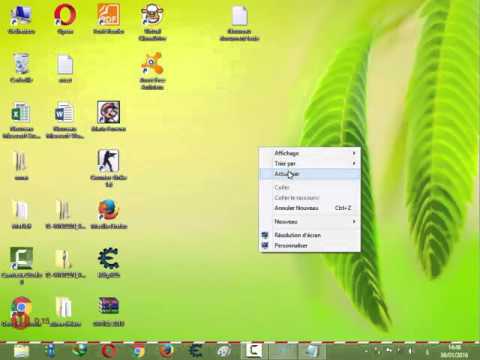Select the Mozilla Firefox desktop shortcut
The width and height of the screenshot is (480, 360).
point(109,214)
